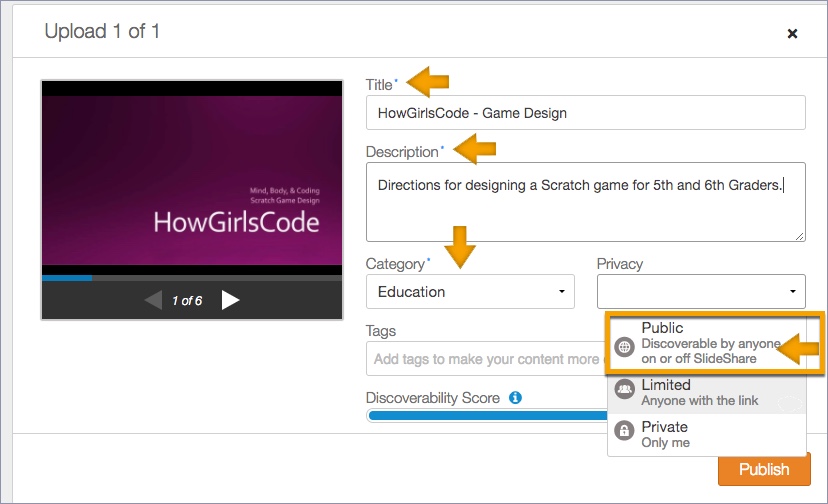Click the '1 of 6' slide counter
This screenshot has height=504, width=828.
click(x=187, y=301)
